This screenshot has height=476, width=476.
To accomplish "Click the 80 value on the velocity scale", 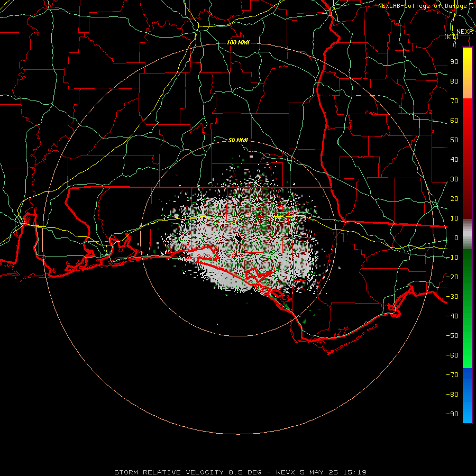I will click(x=454, y=81).
